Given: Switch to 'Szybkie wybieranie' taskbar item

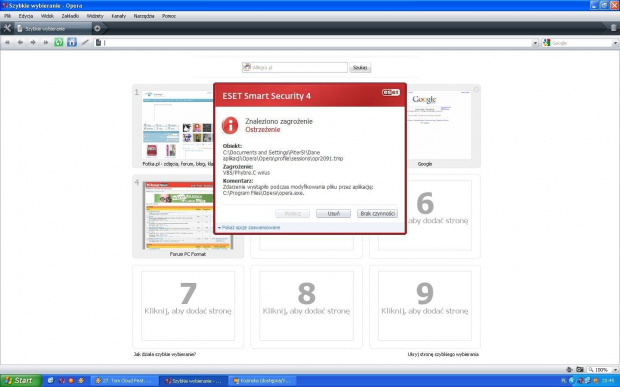Looking at the screenshot, I should click(193, 381).
